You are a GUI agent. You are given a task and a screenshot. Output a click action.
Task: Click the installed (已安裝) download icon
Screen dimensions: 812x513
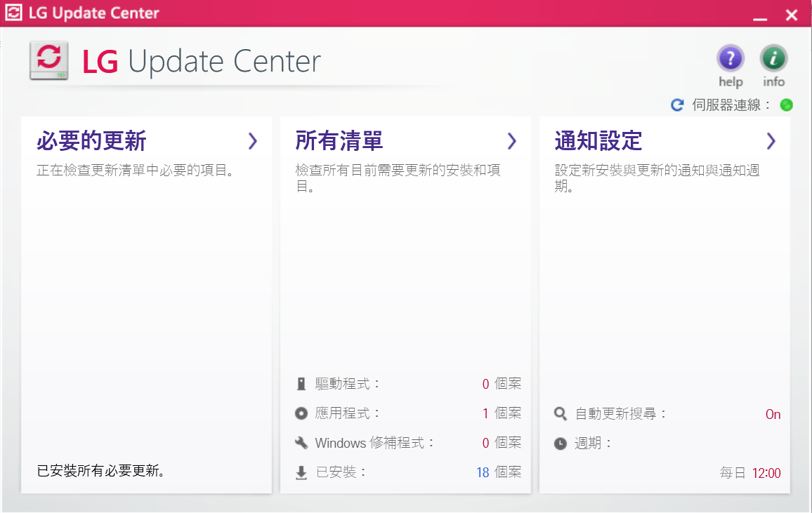click(x=301, y=472)
